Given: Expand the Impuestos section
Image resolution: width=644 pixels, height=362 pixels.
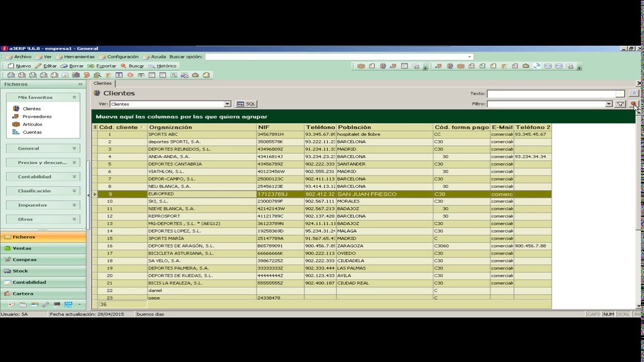Looking at the screenshot, I should tap(43, 205).
